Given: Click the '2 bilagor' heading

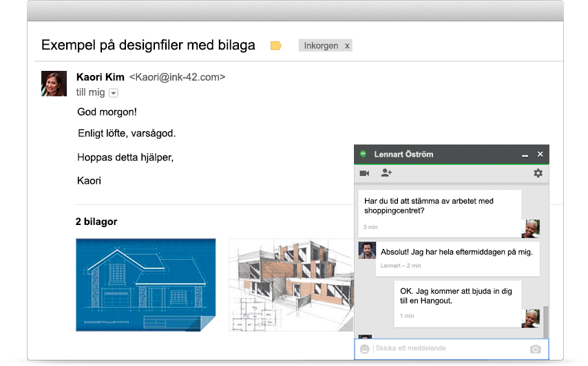Looking at the screenshot, I should point(96,222).
